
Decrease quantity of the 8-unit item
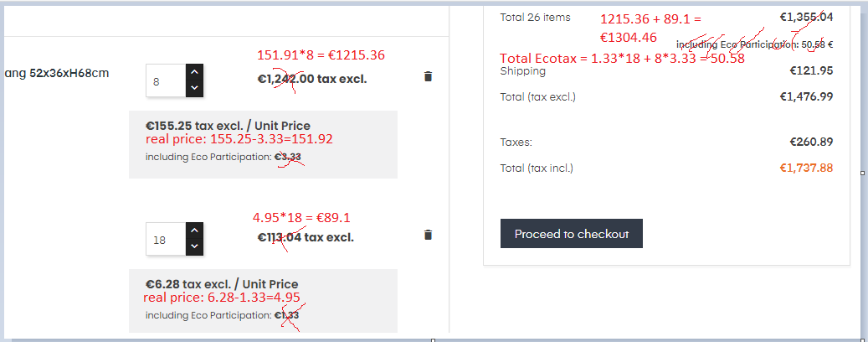pos(194,87)
